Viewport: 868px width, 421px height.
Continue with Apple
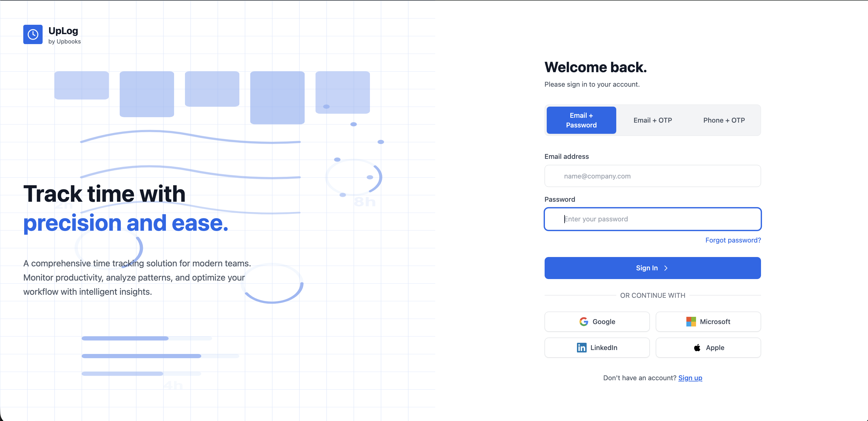point(708,347)
